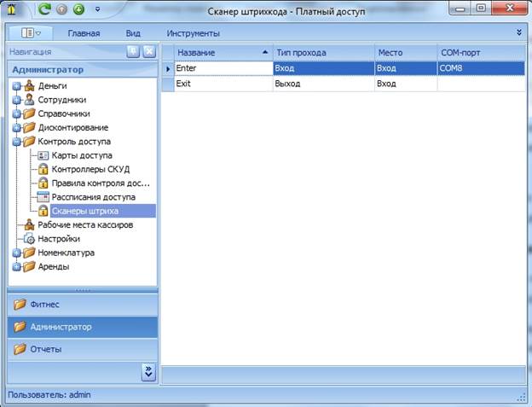Expand the Деньги tree node
Image resolution: width=532 pixels, height=407 pixels.
point(16,86)
